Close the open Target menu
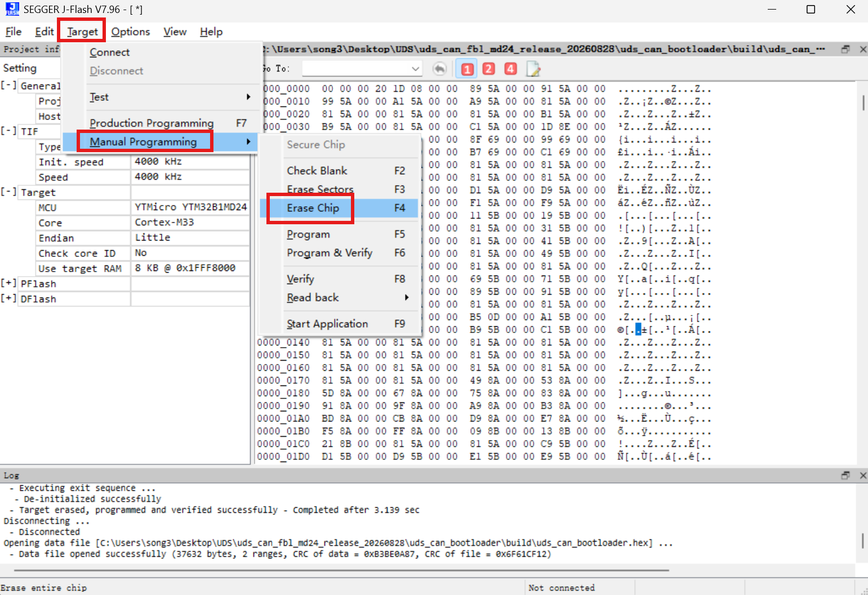The width and height of the screenshot is (868, 595). (x=82, y=32)
